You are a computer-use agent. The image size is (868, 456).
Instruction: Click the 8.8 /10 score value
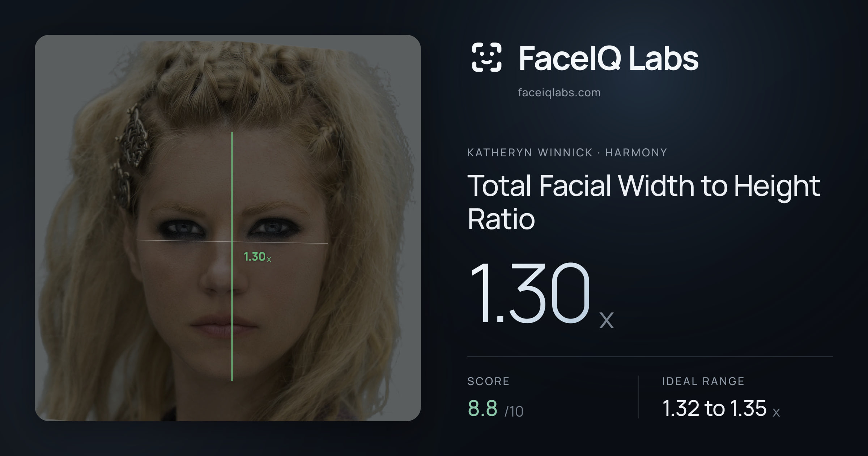pos(495,409)
